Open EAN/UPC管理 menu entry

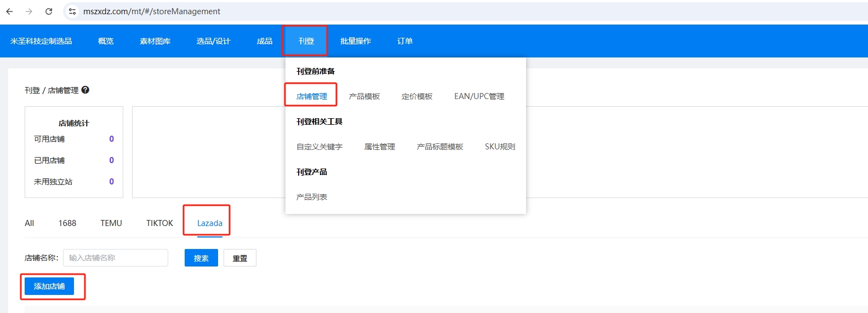479,96
